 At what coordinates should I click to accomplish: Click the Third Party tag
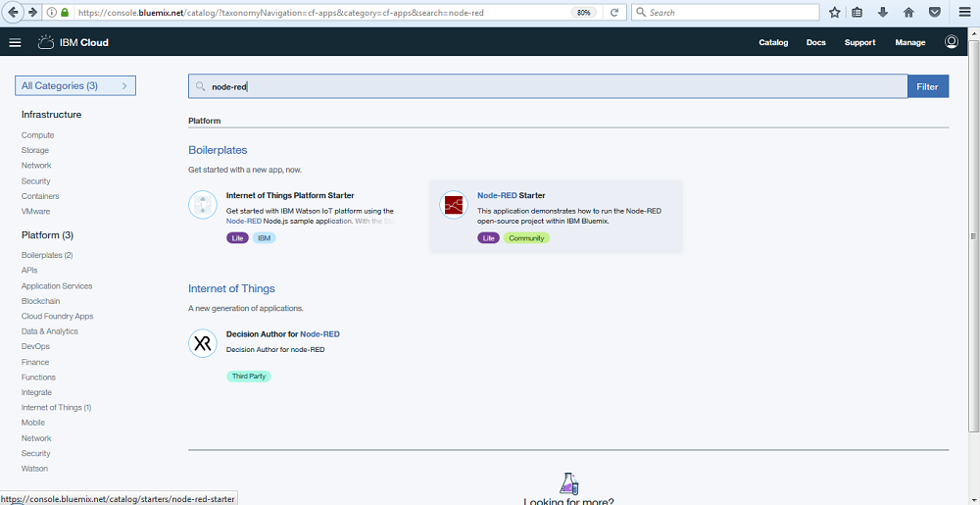coord(248,377)
